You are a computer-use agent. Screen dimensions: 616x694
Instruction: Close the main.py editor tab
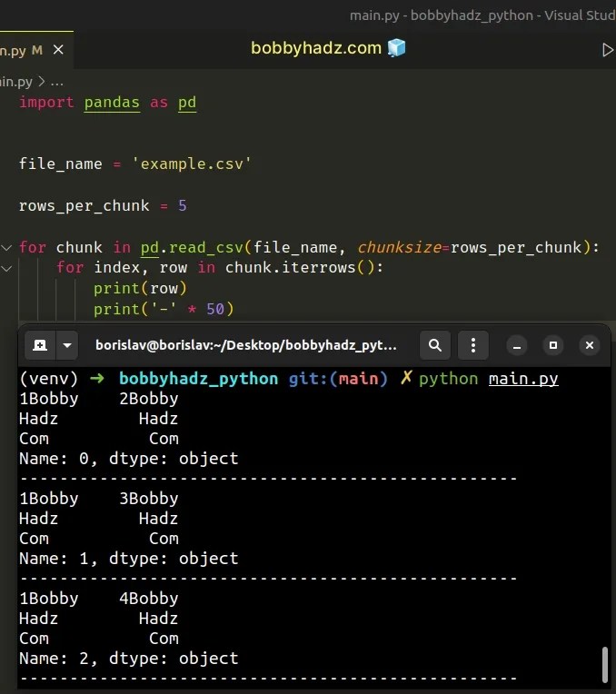click(x=58, y=50)
